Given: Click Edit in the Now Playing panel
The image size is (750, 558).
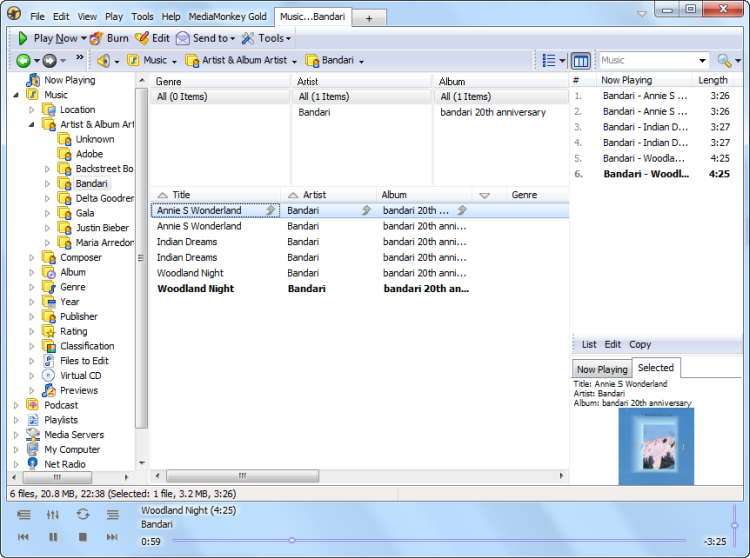Looking at the screenshot, I should 612,344.
